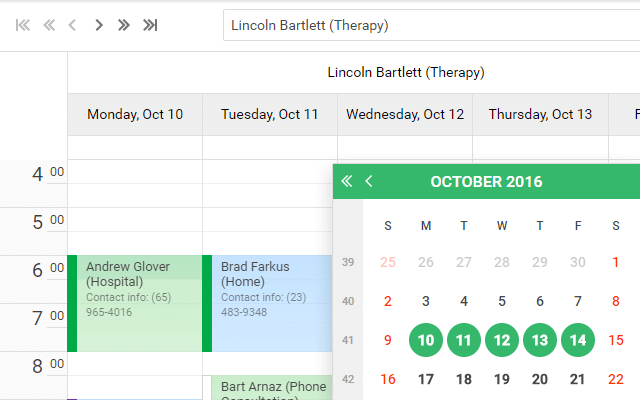Jump forward with double right arrow
The height and width of the screenshot is (400, 640).
(123, 25)
